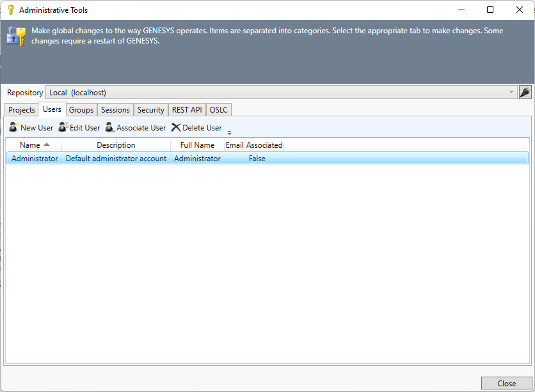Click the New User toolbar icon

[13, 127]
